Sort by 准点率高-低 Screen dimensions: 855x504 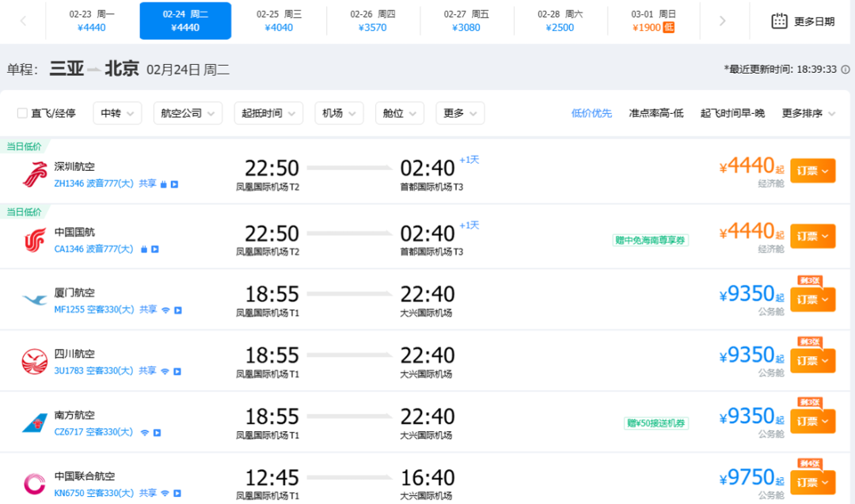click(656, 113)
